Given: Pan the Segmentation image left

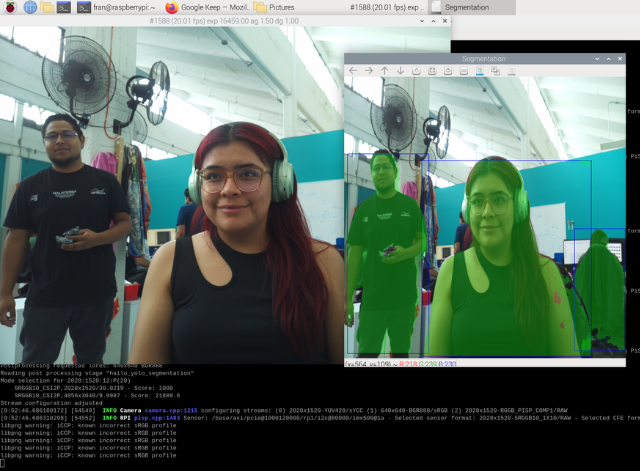Looking at the screenshot, I should click(353, 71).
